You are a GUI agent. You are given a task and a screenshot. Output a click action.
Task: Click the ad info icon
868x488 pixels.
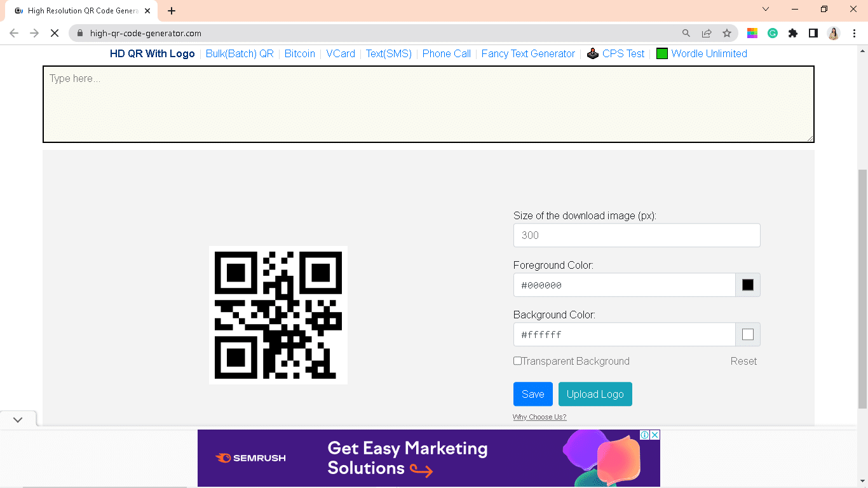pos(644,435)
